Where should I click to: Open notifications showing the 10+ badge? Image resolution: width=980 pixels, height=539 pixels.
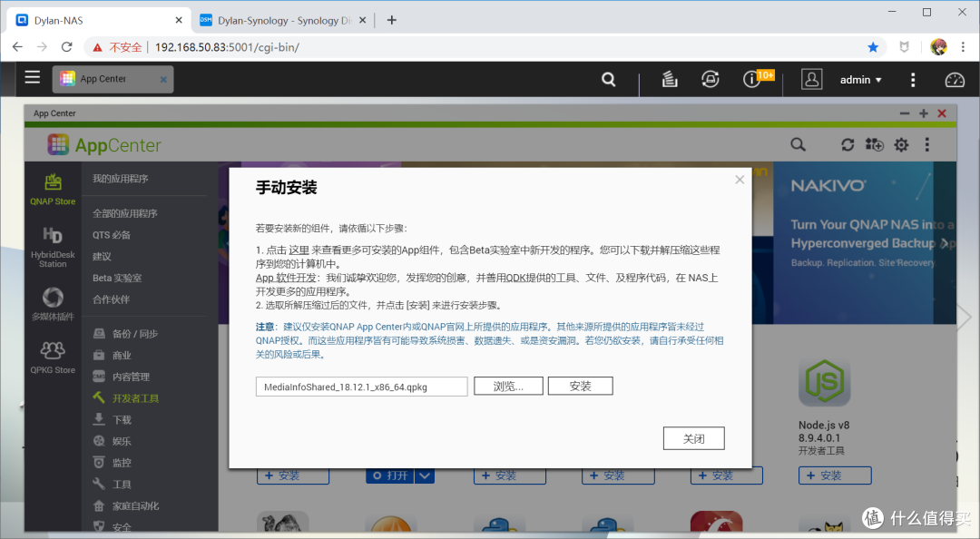(x=750, y=80)
